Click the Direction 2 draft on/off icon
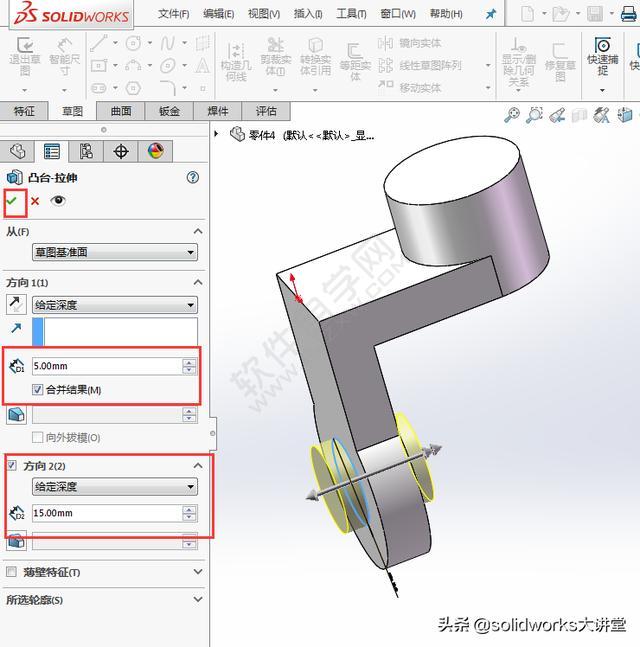Screen dimensions: 640x647 [17, 541]
